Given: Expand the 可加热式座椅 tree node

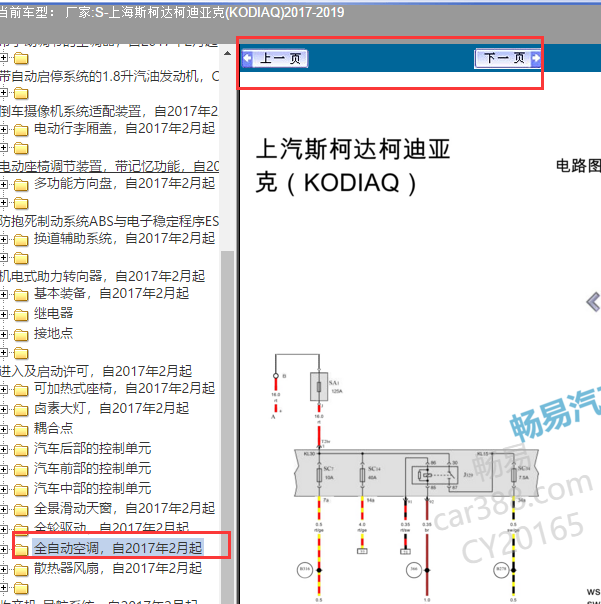Looking at the screenshot, I should click(x=3, y=389).
